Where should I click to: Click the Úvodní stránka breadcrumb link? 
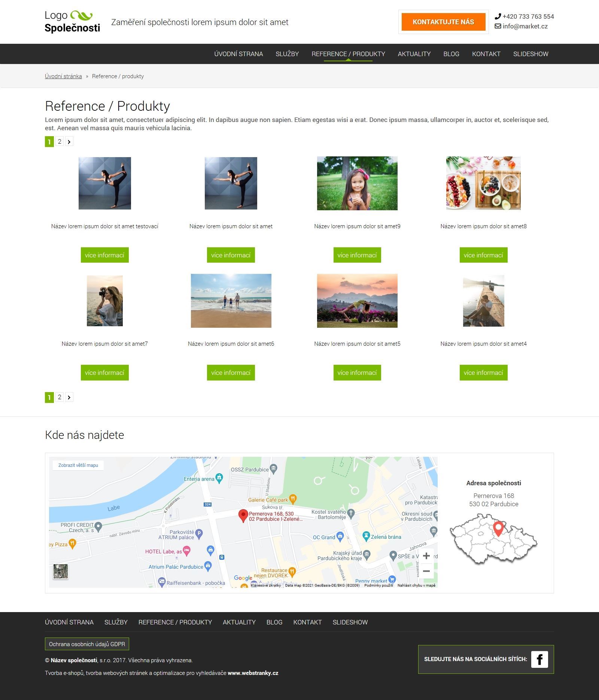click(x=63, y=76)
